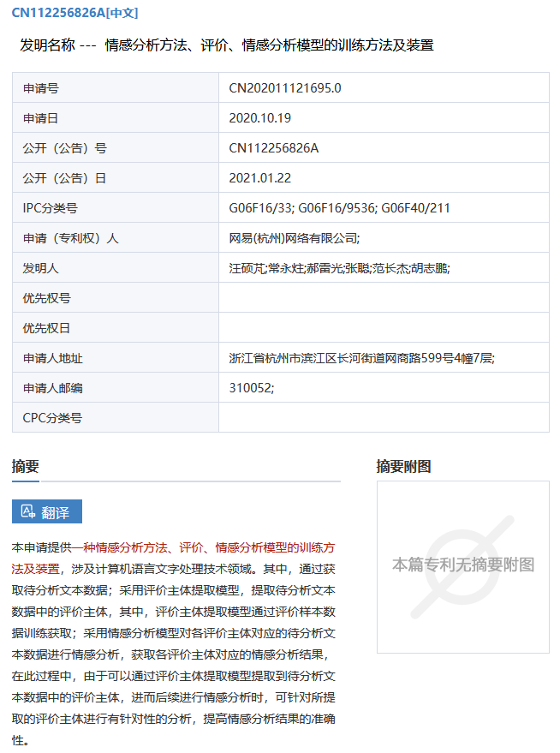Select application date 2020.10.19
The width and height of the screenshot is (560, 753).
pyautogui.click(x=260, y=118)
